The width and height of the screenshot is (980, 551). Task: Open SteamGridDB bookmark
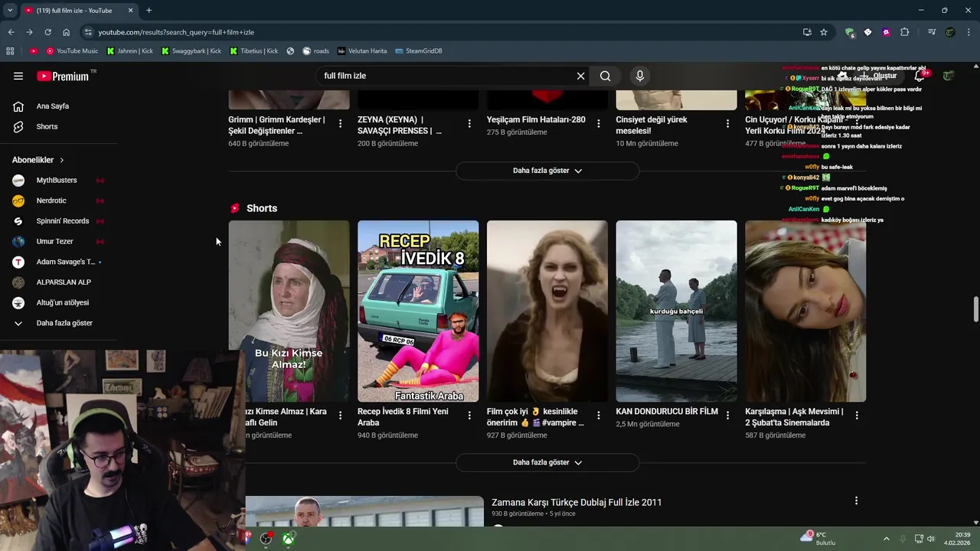tap(419, 51)
